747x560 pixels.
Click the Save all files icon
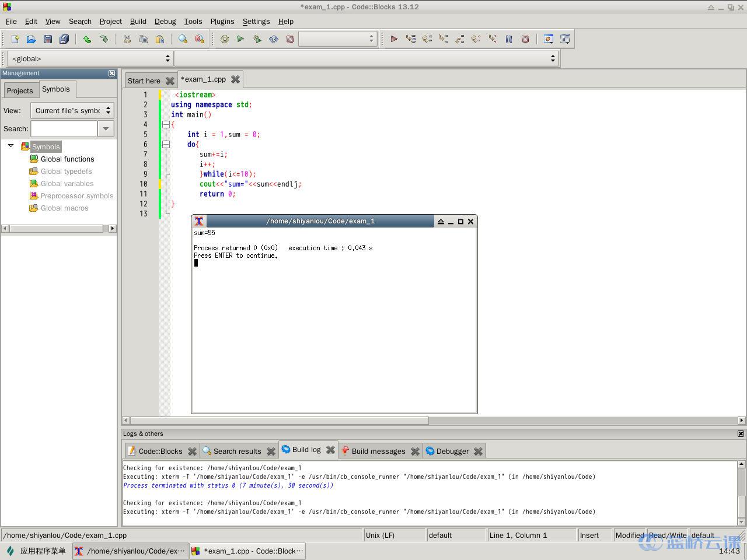[x=64, y=39]
